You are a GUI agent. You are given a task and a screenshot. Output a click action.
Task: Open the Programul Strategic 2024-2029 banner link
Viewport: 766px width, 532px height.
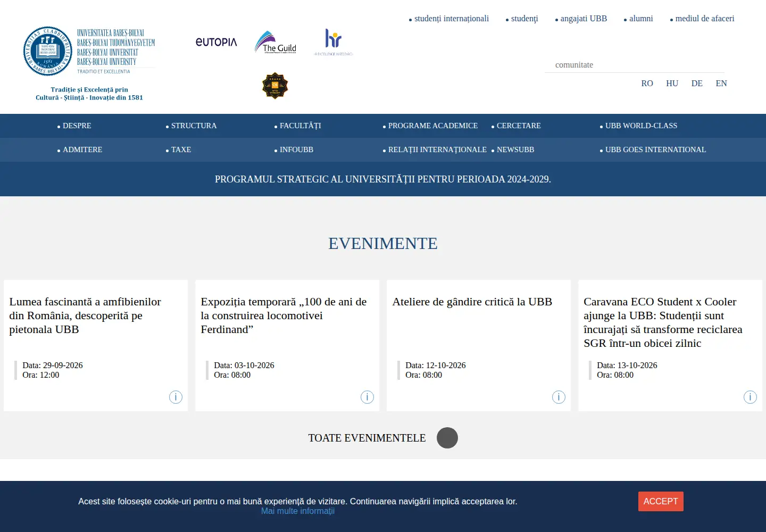[x=383, y=179]
